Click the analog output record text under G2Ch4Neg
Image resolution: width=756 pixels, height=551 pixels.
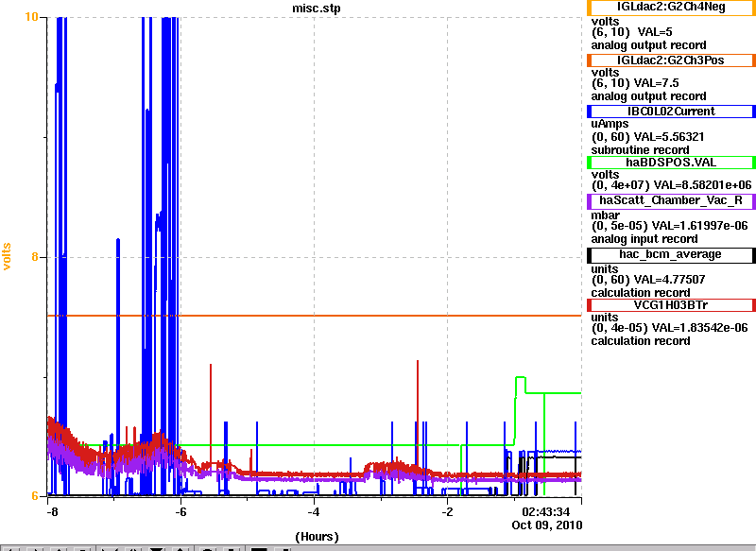tap(649, 45)
